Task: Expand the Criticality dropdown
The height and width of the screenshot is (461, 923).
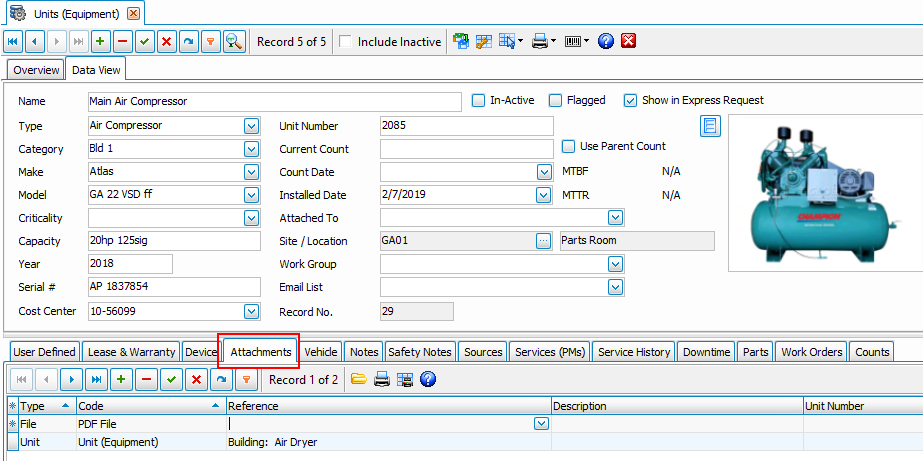Action: [x=251, y=218]
